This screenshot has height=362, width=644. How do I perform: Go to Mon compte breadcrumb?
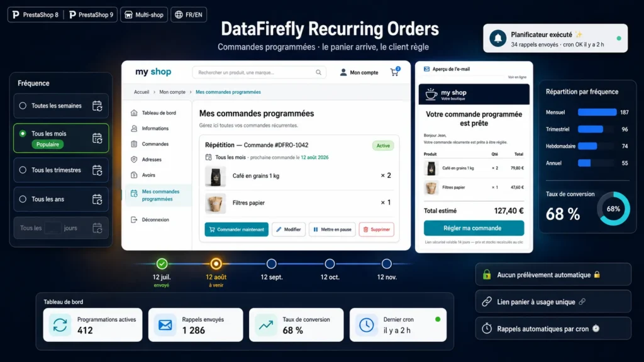point(172,92)
